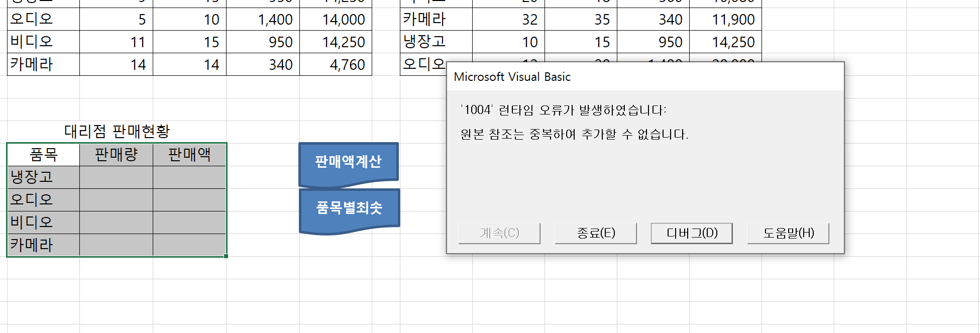The image size is (980, 333).
Task: Click the Microsoft Visual Basic dialog title bar
Action: (x=645, y=77)
